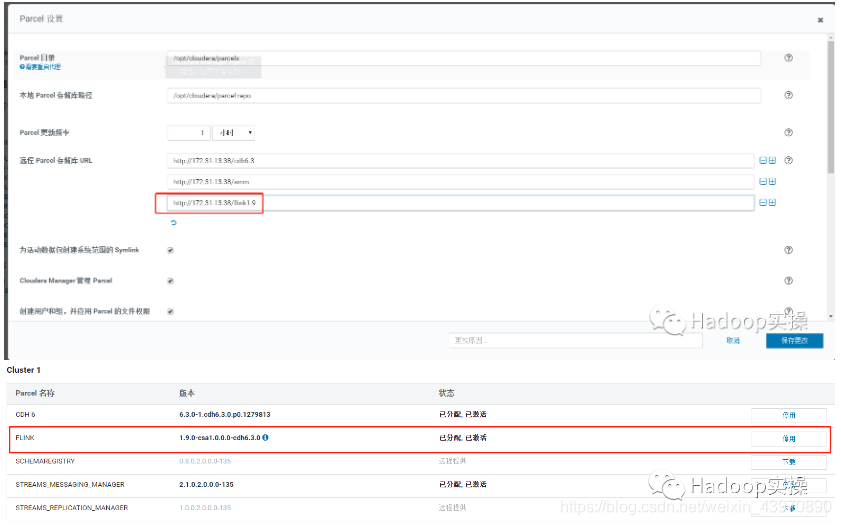Toggle create users and groups checkbox
The image size is (841, 525).
click(x=171, y=312)
